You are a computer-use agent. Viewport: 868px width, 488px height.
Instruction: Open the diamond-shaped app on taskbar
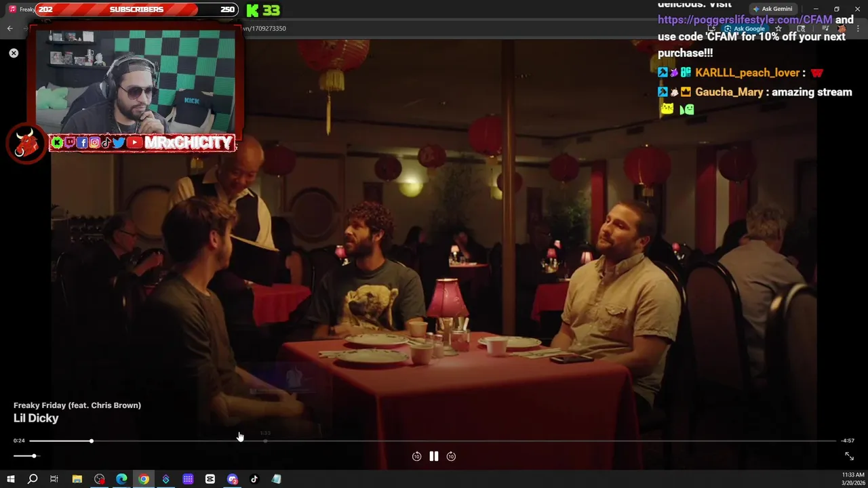(165, 479)
